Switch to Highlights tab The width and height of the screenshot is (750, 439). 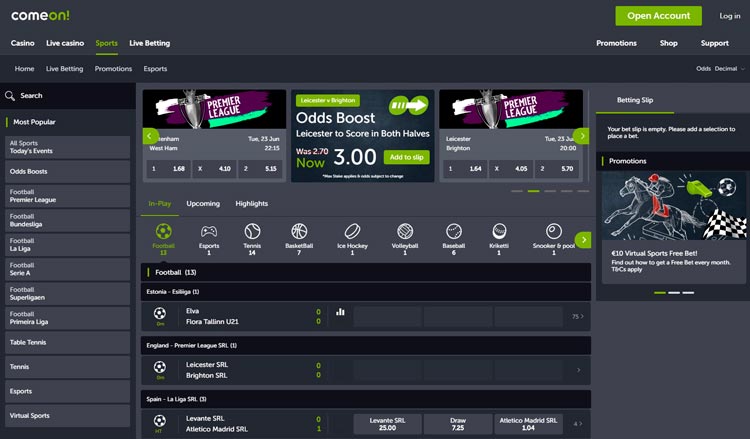pos(252,204)
